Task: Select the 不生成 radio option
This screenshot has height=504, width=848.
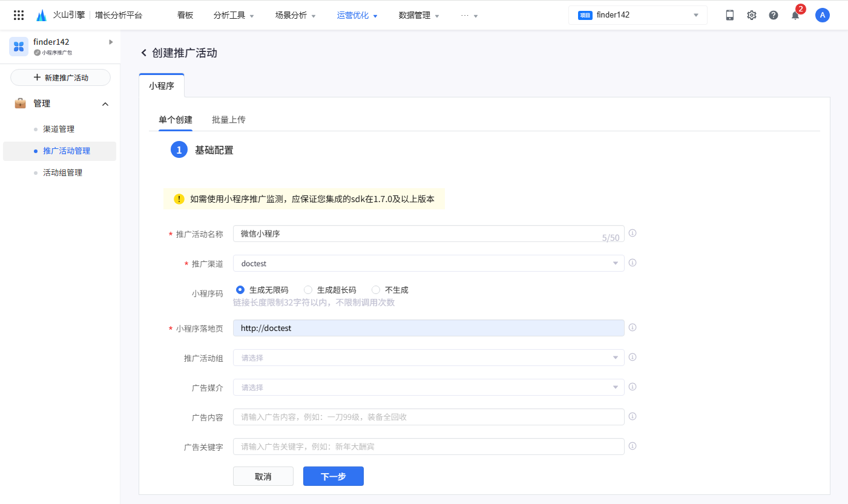Action: point(376,290)
